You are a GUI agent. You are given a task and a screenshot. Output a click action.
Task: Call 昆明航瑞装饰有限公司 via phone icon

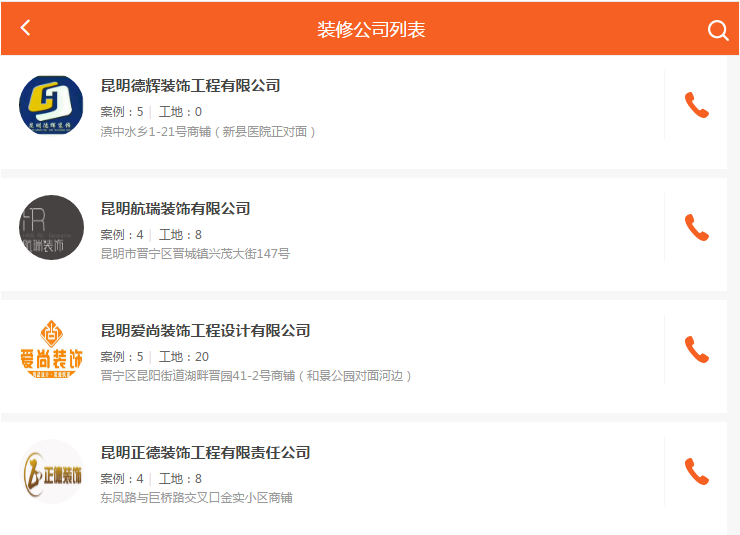(697, 227)
